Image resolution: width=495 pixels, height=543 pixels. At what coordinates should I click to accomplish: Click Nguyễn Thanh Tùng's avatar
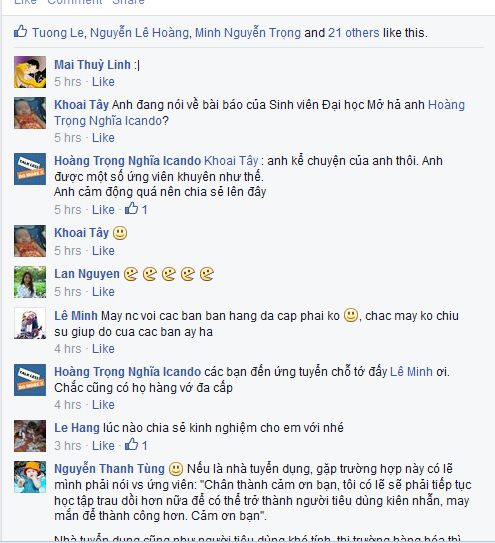30,477
